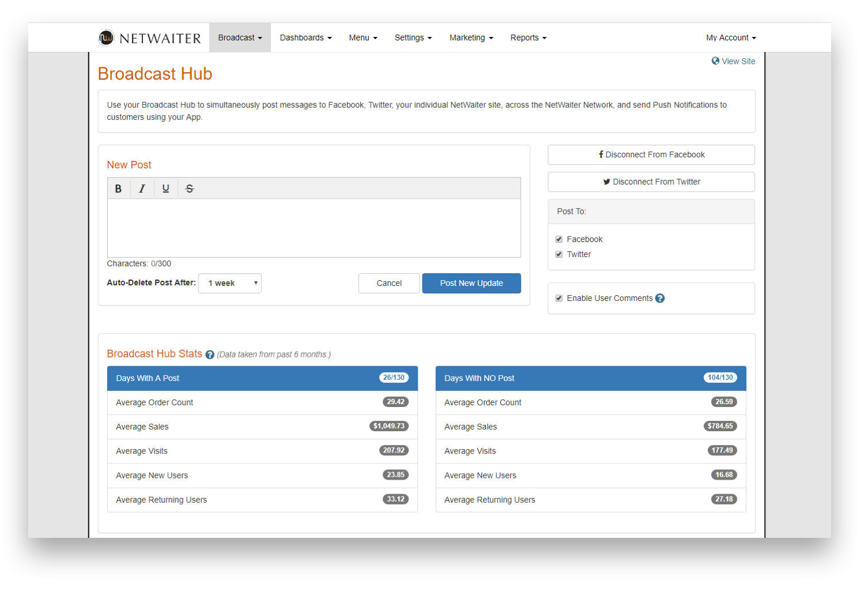Click the Broadcast Hub page heading
The height and width of the screenshot is (603, 868).
(x=155, y=74)
